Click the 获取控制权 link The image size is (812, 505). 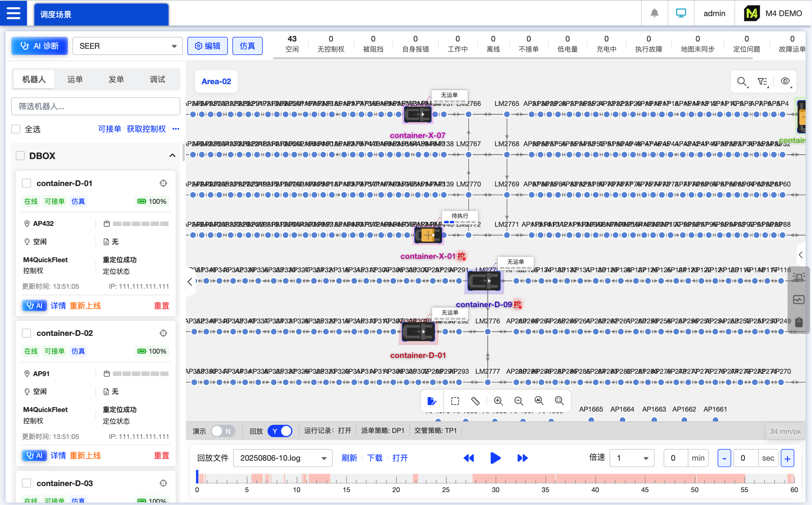[x=146, y=129]
